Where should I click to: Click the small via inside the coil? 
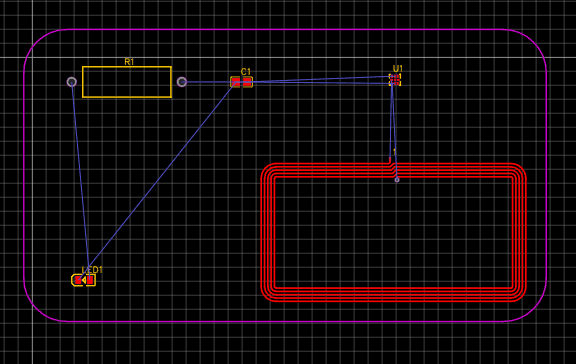click(397, 180)
